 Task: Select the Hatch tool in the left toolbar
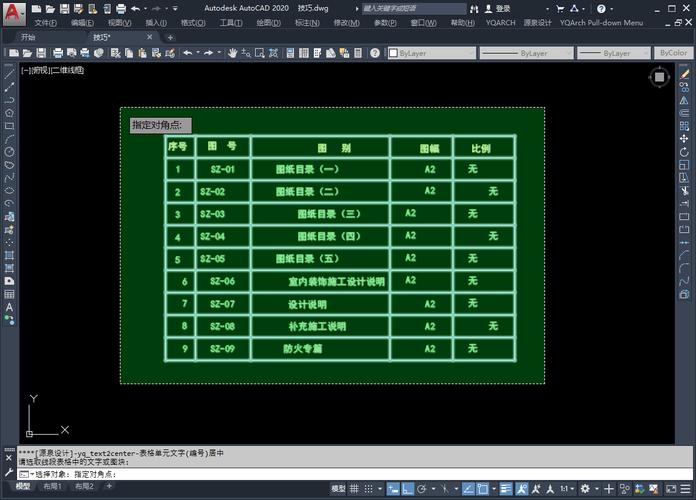click(x=9, y=255)
